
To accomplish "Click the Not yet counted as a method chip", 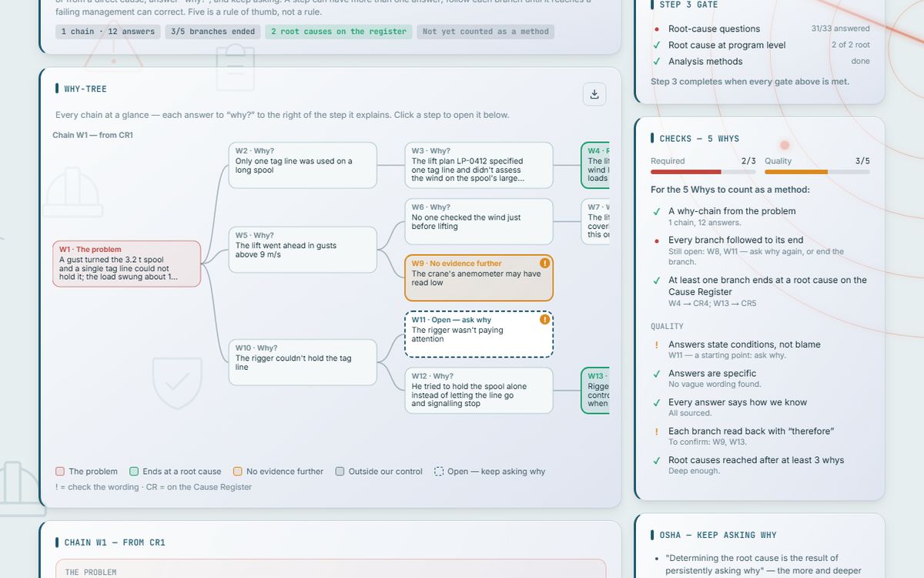I will [x=486, y=32].
